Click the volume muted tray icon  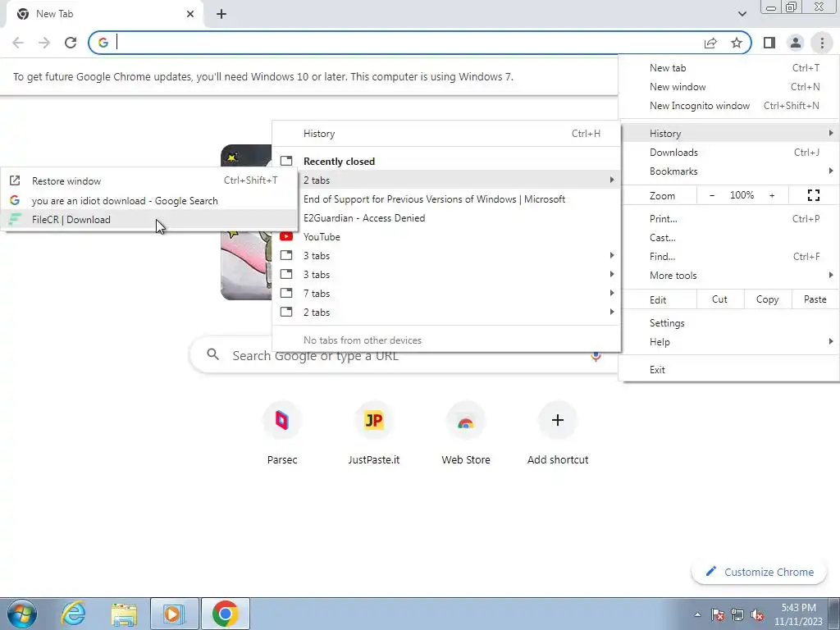pos(757,615)
